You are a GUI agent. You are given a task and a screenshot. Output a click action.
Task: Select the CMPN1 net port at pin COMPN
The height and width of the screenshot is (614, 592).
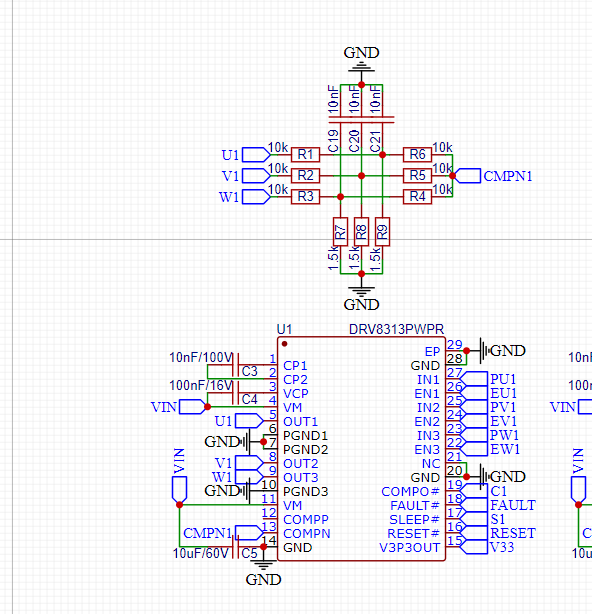(249, 533)
